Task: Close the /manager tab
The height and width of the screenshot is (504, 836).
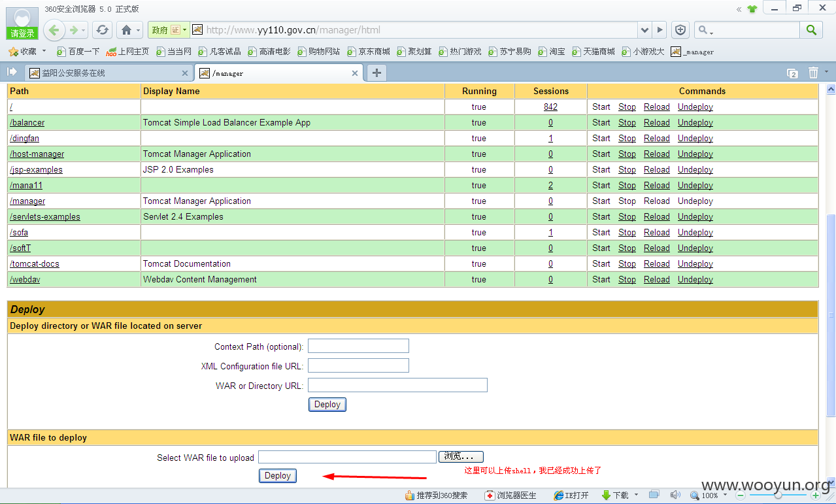Action: [x=356, y=73]
